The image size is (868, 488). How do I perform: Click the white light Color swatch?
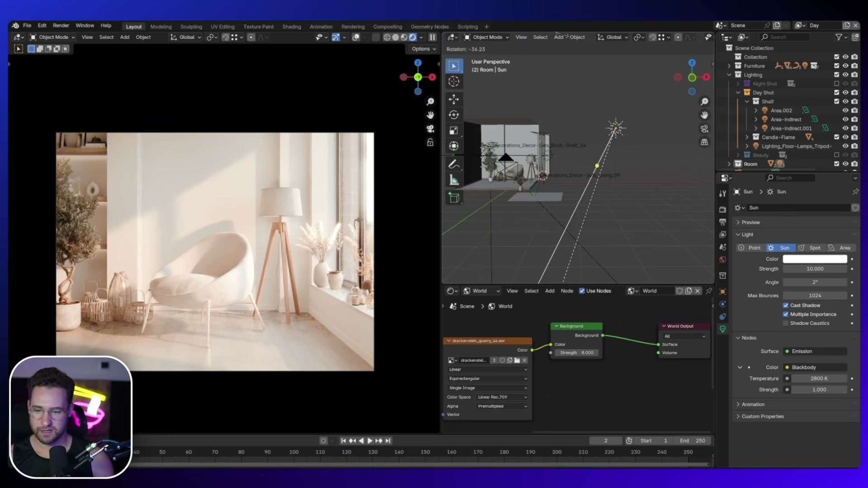815,259
